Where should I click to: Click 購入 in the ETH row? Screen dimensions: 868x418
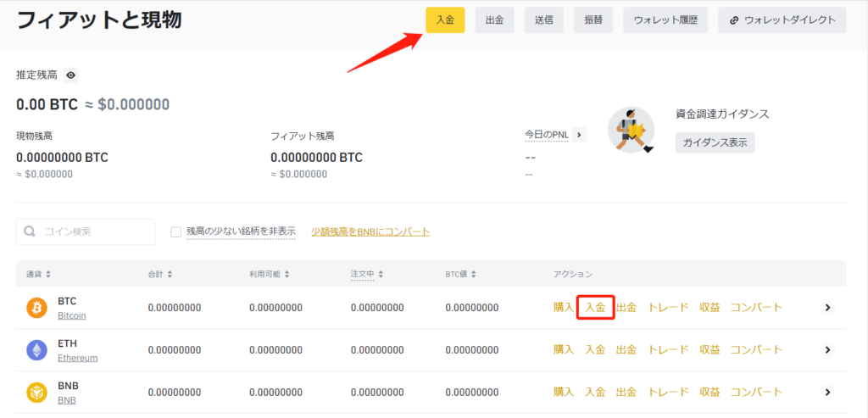click(x=564, y=350)
